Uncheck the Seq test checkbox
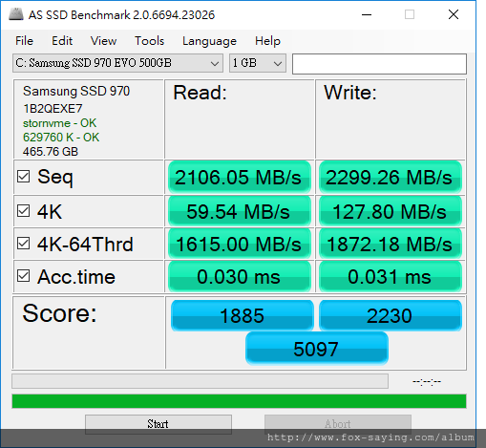The height and width of the screenshot is (448, 486). tap(24, 176)
